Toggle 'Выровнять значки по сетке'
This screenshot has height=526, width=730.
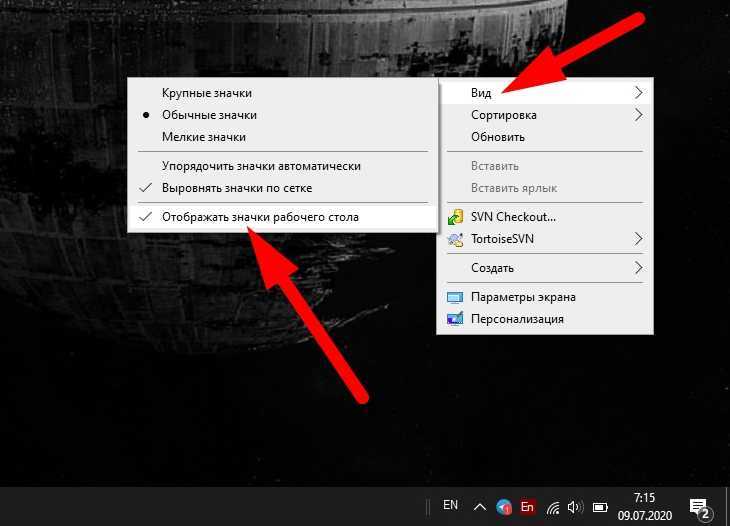[x=283, y=188]
